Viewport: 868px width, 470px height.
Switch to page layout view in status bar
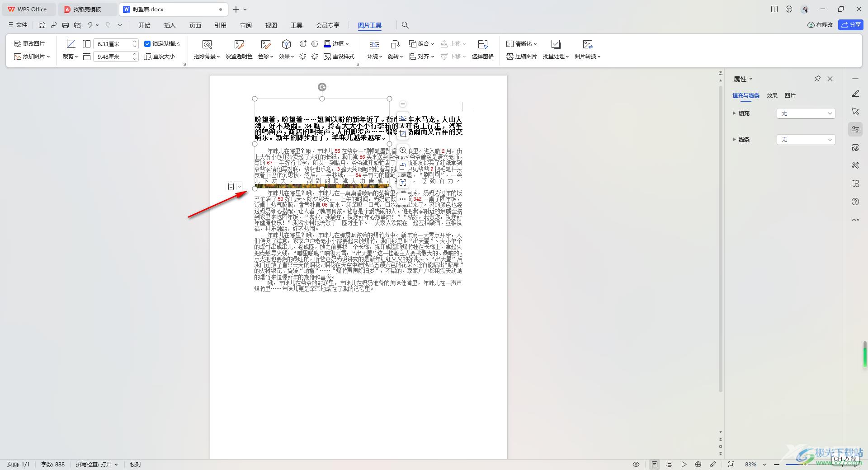point(655,464)
